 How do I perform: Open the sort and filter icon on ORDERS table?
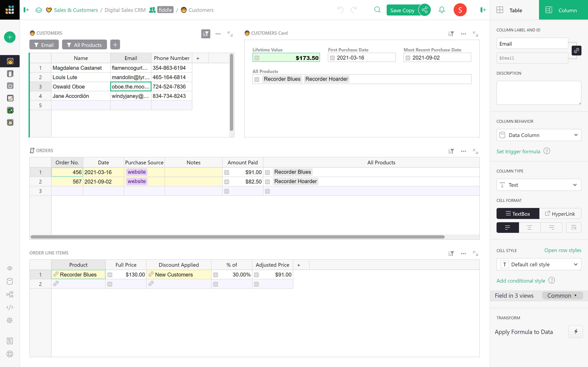coord(451,151)
